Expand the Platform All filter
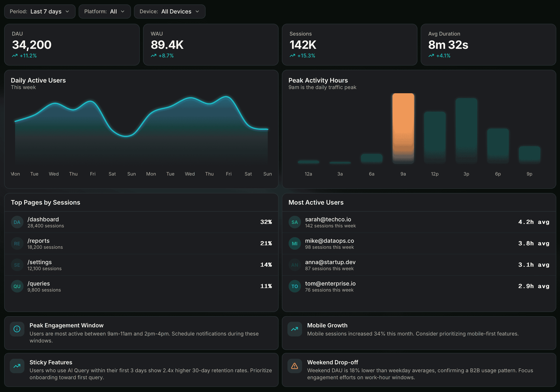560x392 pixels. pyautogui.click(x=104, y=11)
